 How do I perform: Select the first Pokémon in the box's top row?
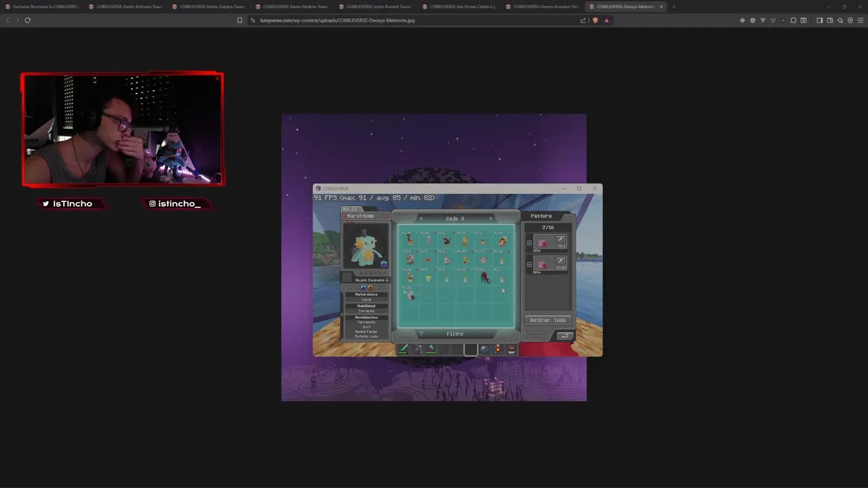[409, 240]
